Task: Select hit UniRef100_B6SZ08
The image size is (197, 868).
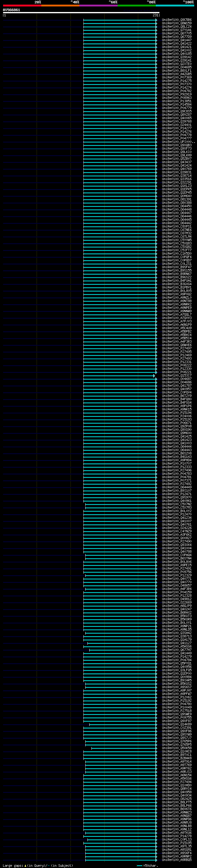Action: point(176,454)
